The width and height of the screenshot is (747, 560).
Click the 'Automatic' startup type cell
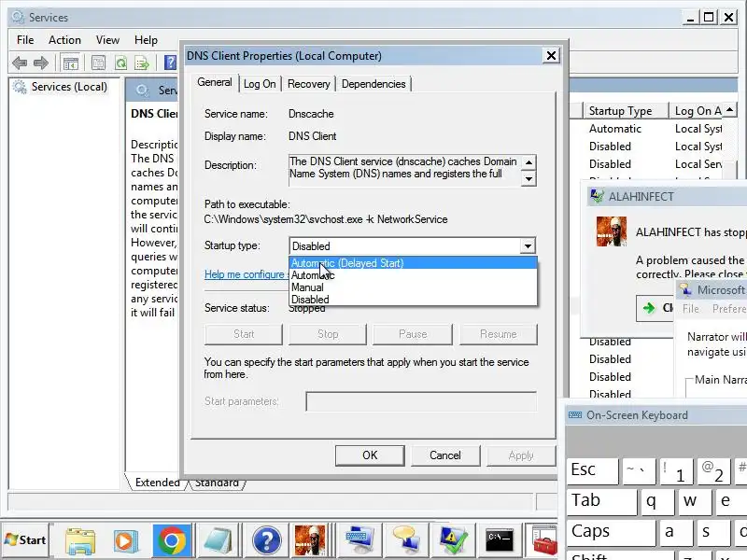pyautogui.click(x=615, y=129)
